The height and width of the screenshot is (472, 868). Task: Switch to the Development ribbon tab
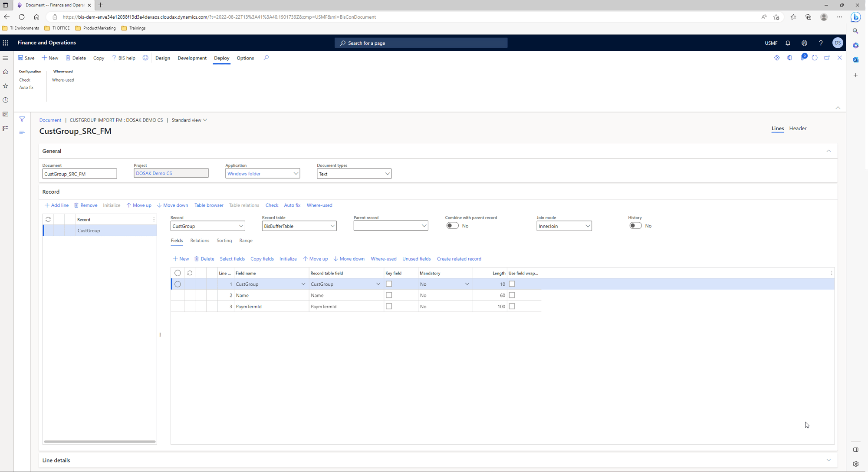[x=192, y=58]
